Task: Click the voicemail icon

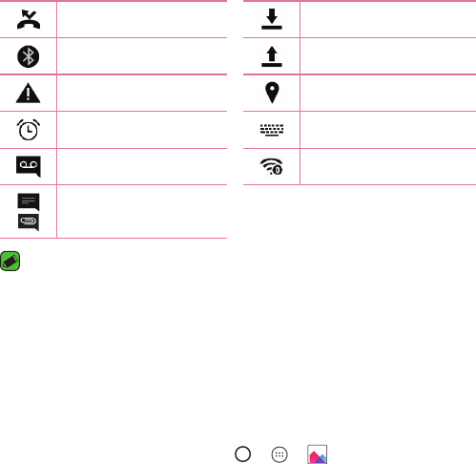Action: click(x=29, y=166)
